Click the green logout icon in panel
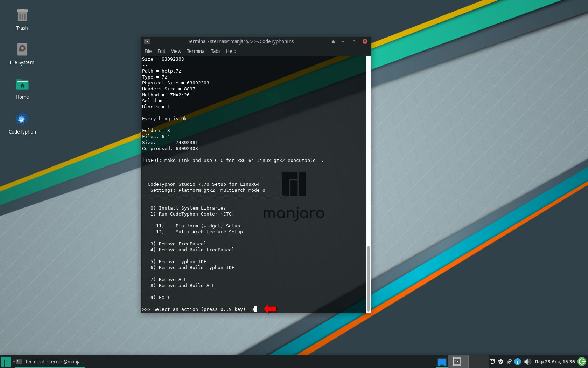Viewport: 588px width, 368px height. [582, 362]
